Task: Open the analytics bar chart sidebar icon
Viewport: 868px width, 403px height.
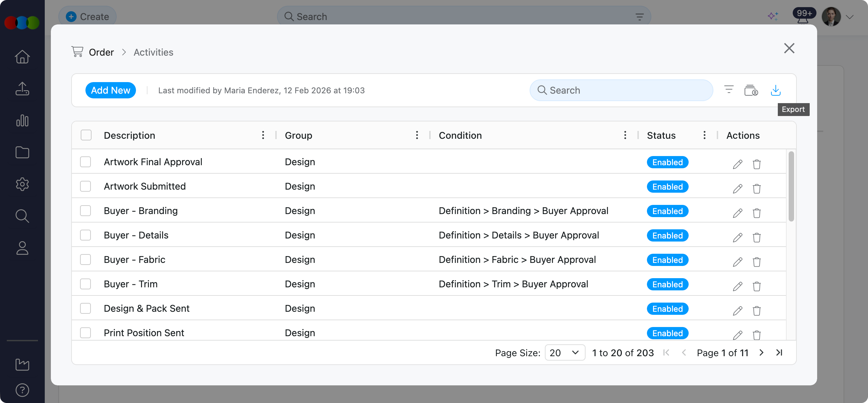Action: click(22, 121)
